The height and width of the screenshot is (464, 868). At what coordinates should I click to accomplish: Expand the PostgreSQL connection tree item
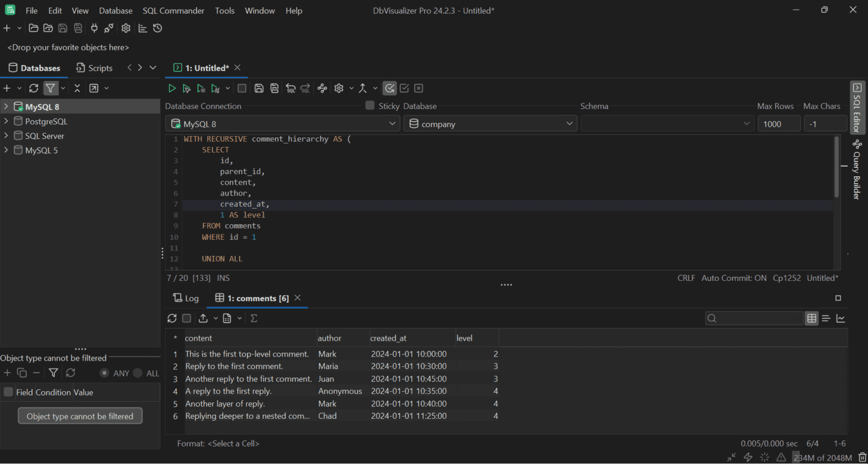(6, 121)
